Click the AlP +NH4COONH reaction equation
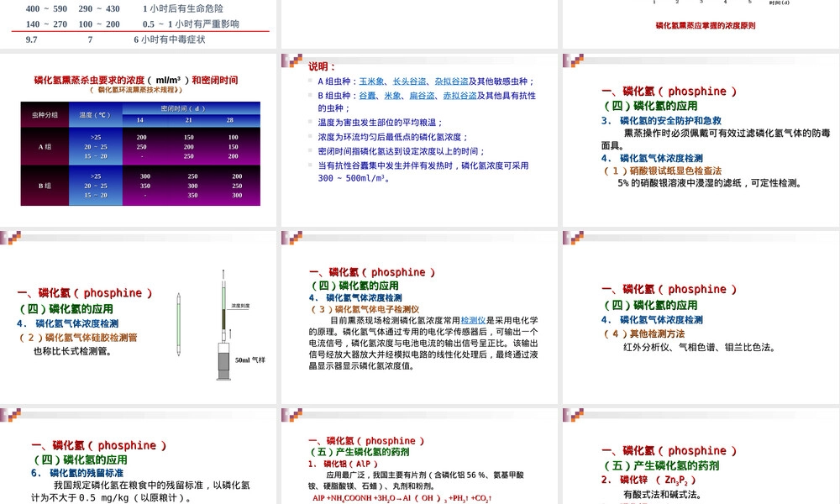840x504 pixels. pyautogui.click(x=402, y=498)
